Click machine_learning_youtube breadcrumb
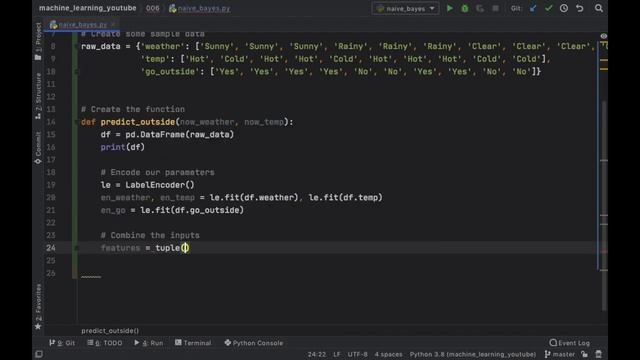 (x=87, y=8)
